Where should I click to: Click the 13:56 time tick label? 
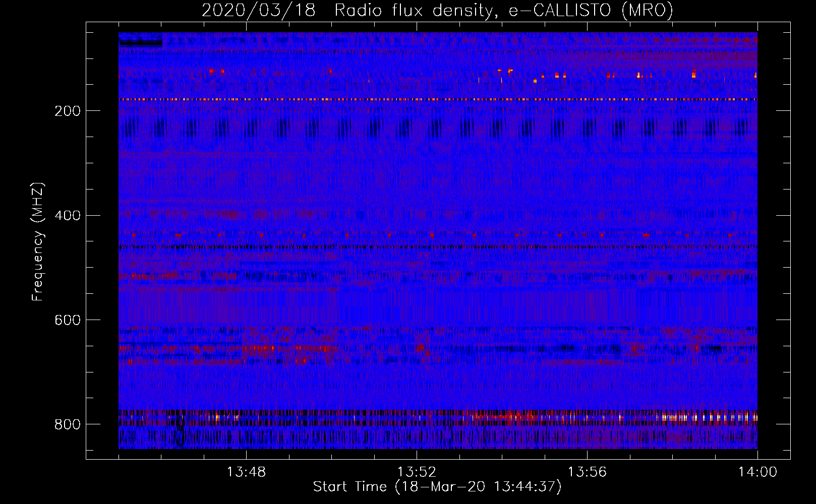[587, 472]
